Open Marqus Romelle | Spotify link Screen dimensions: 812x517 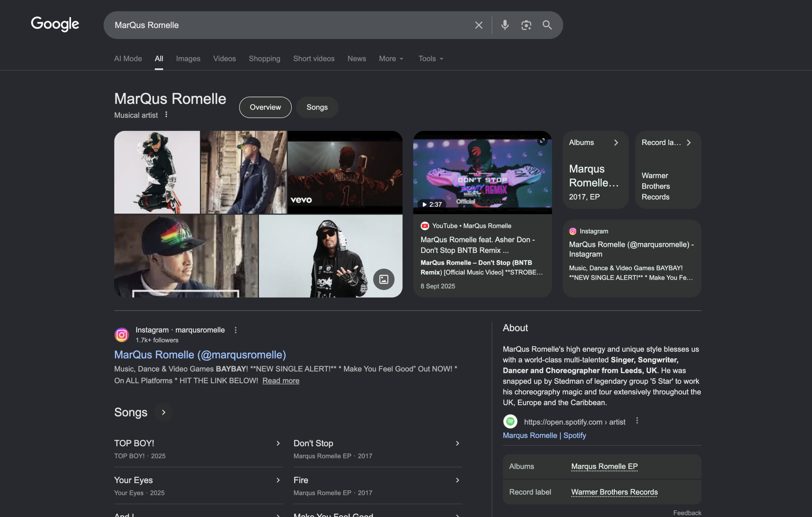545,436
